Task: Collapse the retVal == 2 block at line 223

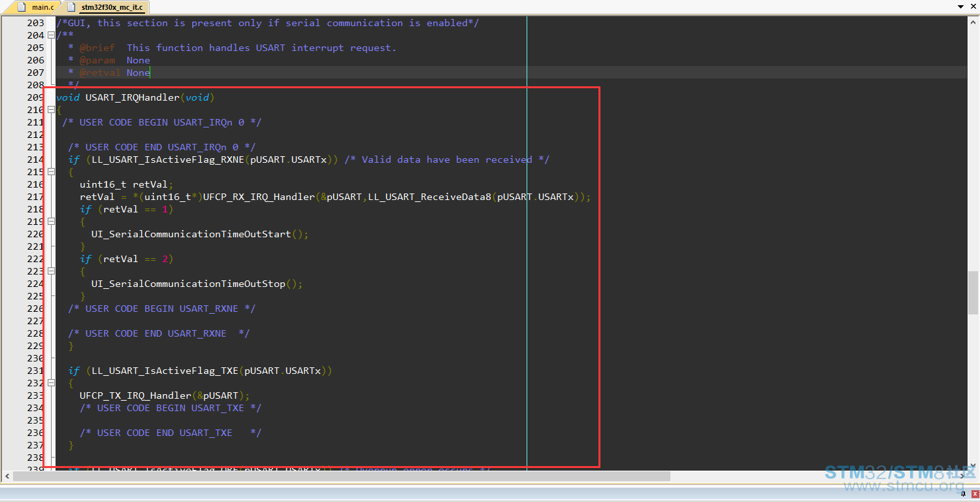Action: (51, 271)
